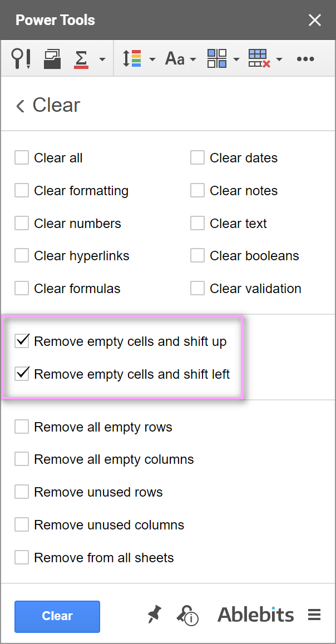Click the blue squares split/merge icon
This screenshot has height=644, width=336.
217,59
